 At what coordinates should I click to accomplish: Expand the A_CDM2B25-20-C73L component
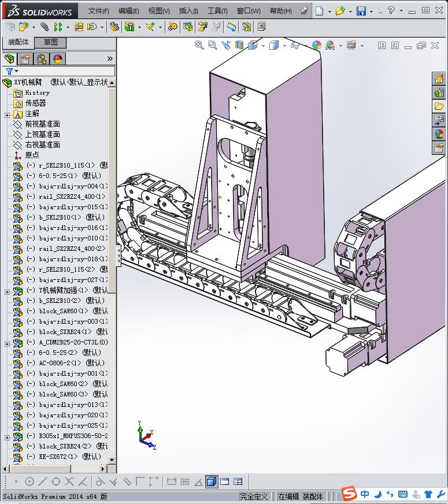tap(8, 344)
